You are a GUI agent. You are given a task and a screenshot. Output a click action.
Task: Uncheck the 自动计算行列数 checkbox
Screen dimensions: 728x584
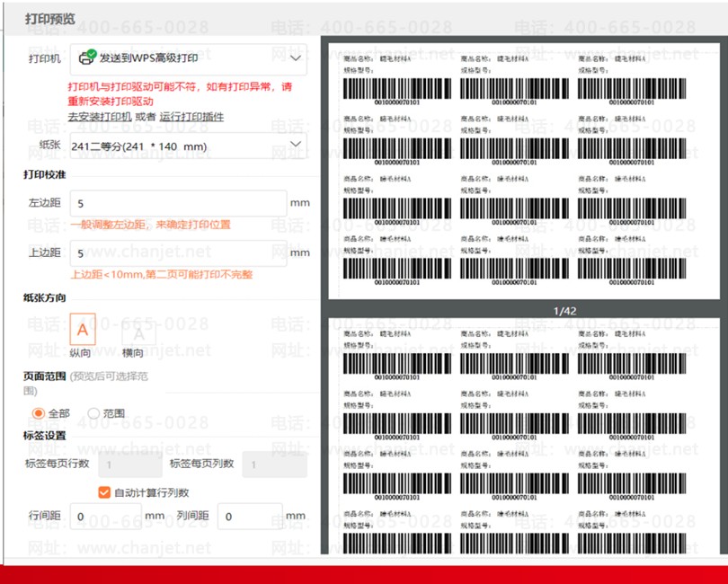(x=104, y=492)
